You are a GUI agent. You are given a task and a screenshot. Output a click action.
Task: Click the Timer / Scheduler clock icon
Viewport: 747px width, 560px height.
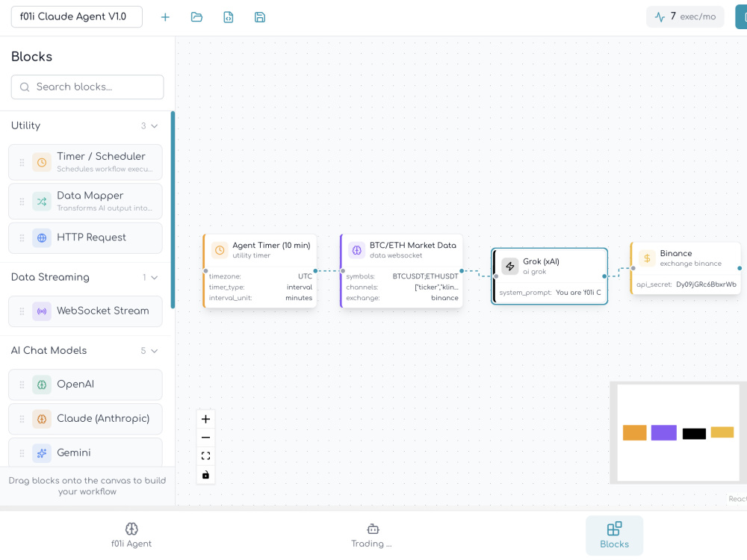tap(42, 162)
